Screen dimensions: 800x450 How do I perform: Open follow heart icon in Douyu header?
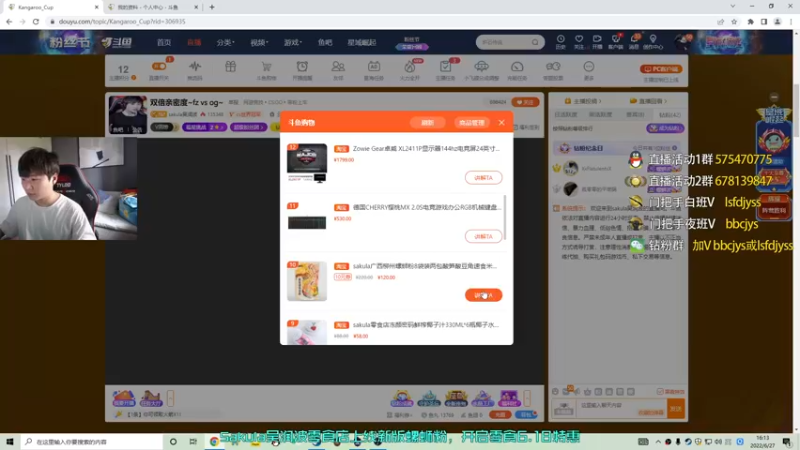click(x=579, y=41)
